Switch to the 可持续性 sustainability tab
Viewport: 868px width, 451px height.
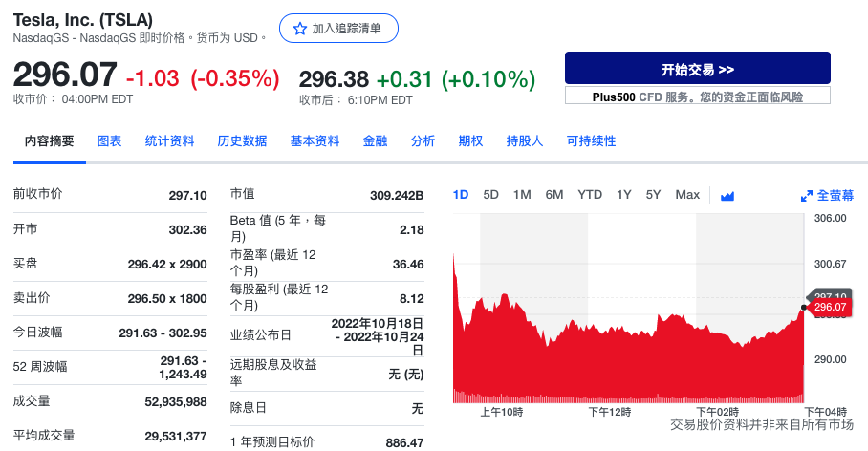pos(591,141)
